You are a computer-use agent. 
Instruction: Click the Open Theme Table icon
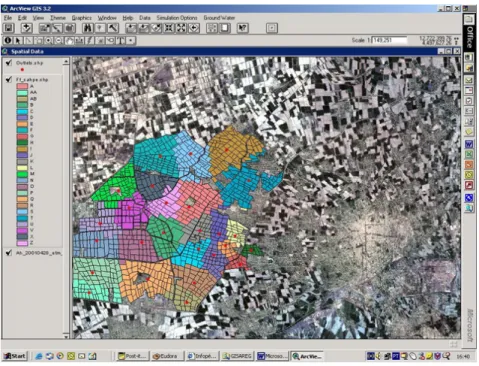click(69, 28)
